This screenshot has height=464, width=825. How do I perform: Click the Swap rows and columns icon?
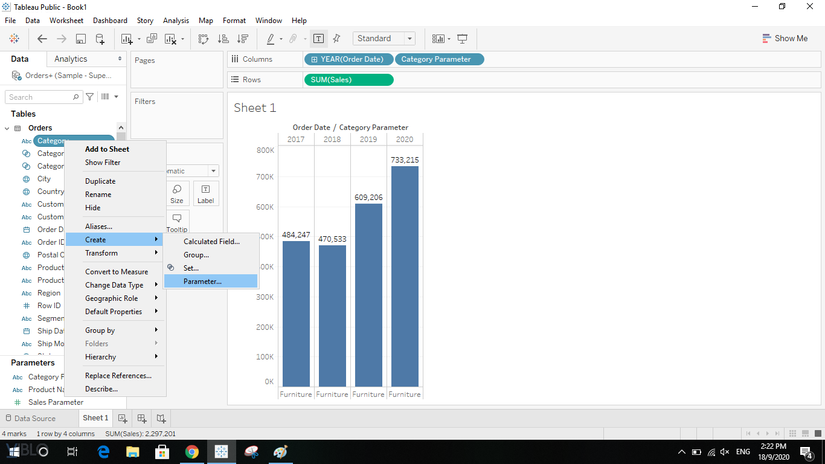pos(203,39)
